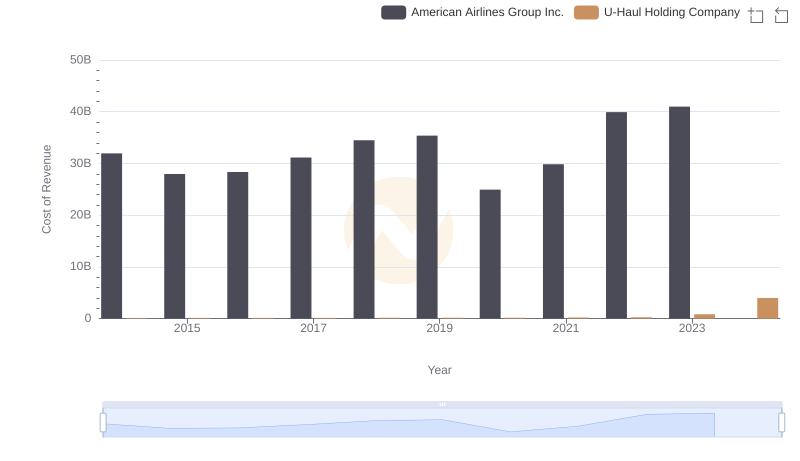Click the '2017' x-axis label
The width and height of the screenshot is (800, 461).
coord(313,328)
